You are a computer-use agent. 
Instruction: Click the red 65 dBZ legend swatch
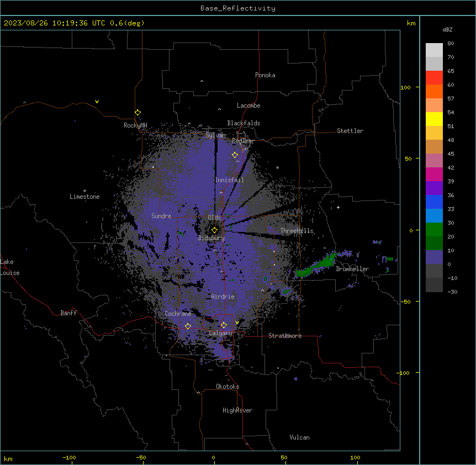tap(434, 78)
